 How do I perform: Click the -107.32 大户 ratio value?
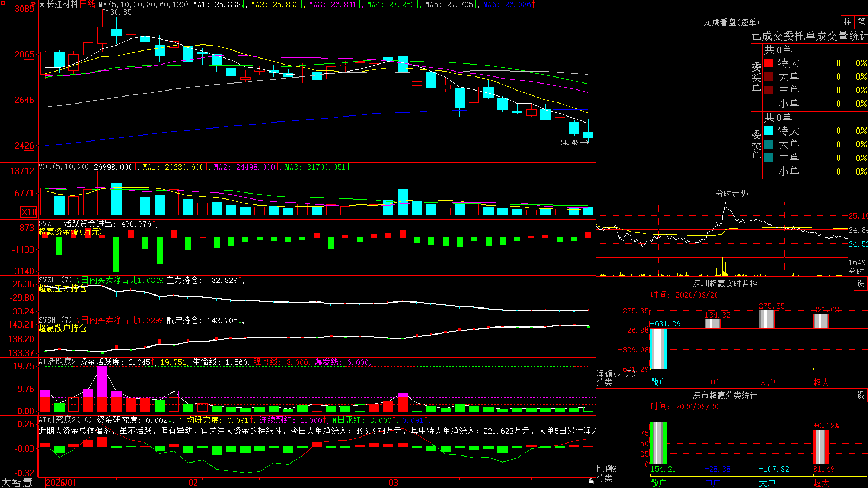pyautogui.click(x=774, y=469)
